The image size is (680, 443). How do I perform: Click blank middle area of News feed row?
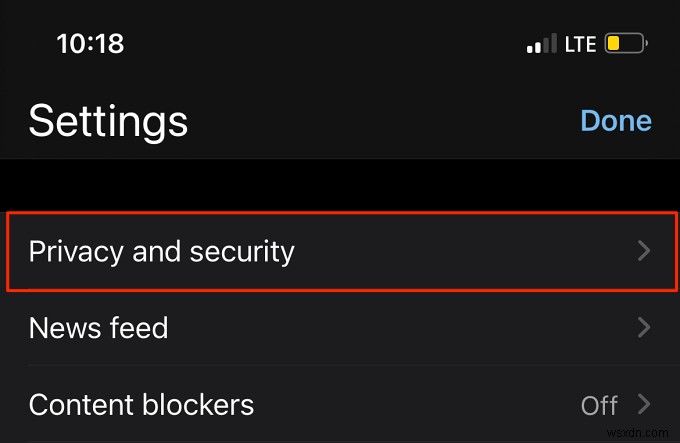pos(400,327)
